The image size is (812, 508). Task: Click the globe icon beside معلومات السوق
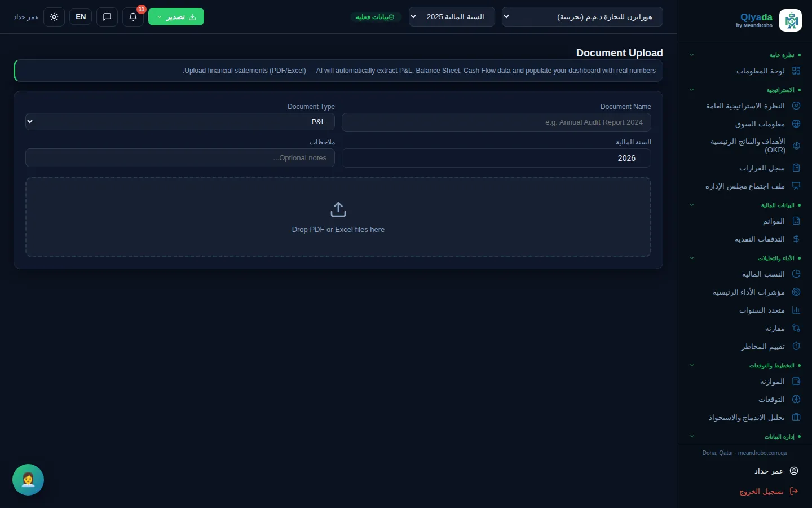(x=796, y=124)
